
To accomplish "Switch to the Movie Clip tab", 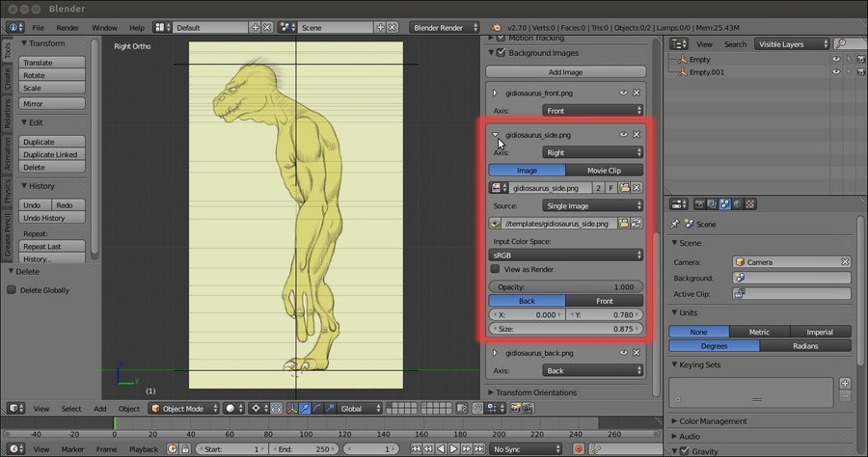I will (x=604, y=171).
